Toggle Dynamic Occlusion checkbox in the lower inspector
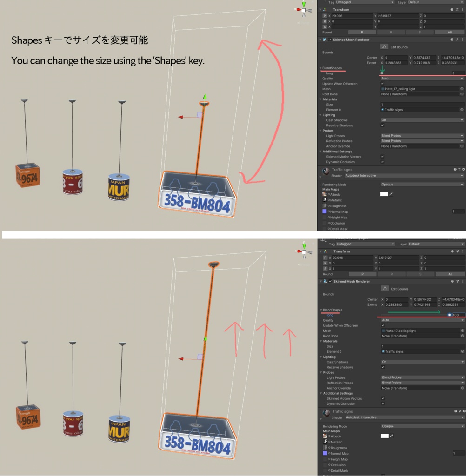 (383, 403)
